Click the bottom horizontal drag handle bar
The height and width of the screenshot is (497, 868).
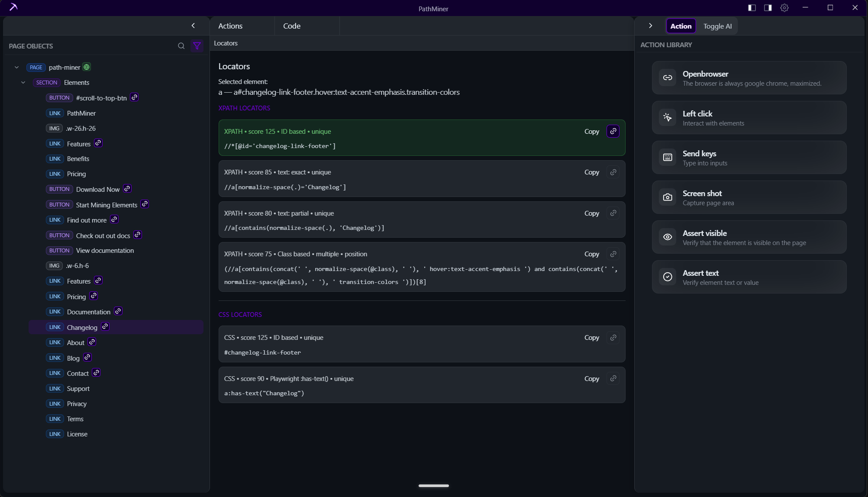tap(433, 486)
